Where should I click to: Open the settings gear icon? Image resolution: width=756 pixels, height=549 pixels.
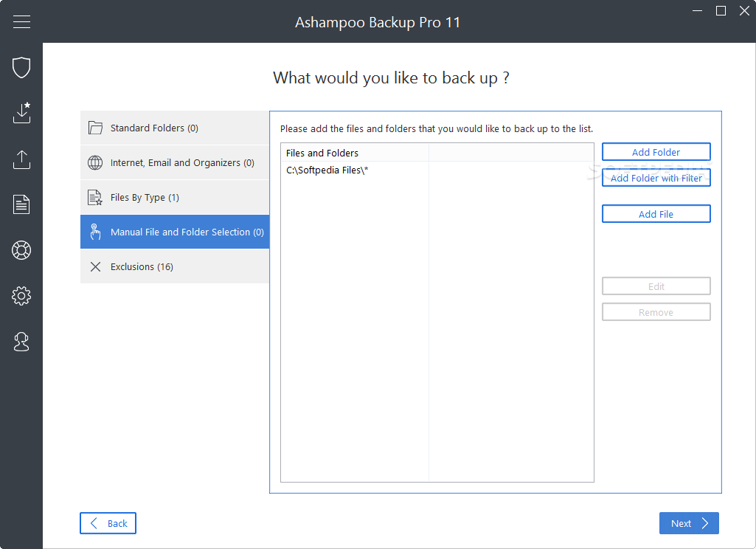(x=21, y=296)
